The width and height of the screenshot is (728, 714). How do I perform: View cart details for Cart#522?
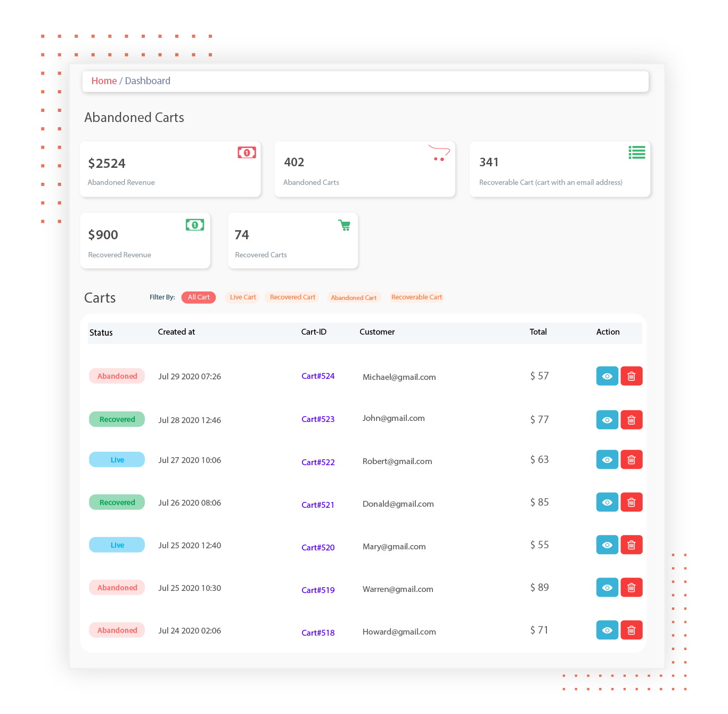[607, 459]
